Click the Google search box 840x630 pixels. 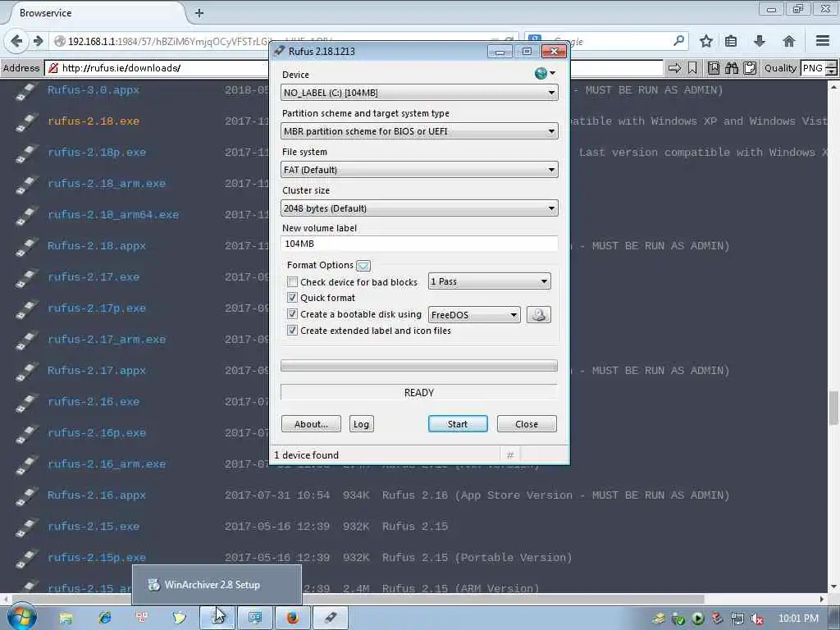605,41
